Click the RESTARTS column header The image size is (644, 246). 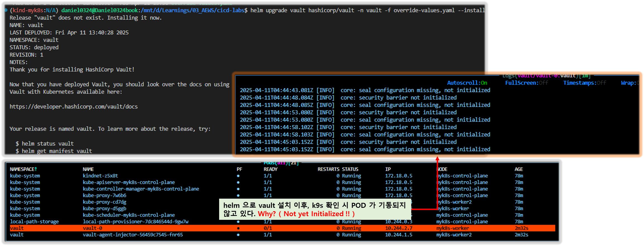tap(328, 169)
